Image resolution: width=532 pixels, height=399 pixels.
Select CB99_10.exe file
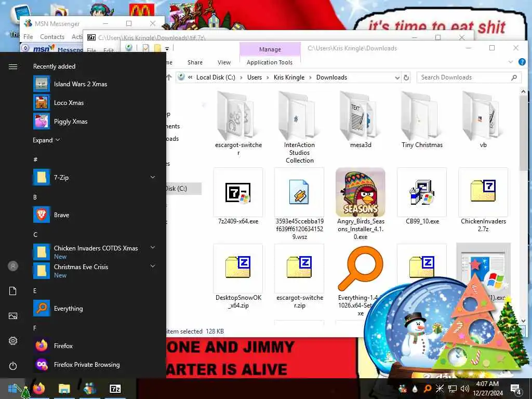click(x=422, y=196)
